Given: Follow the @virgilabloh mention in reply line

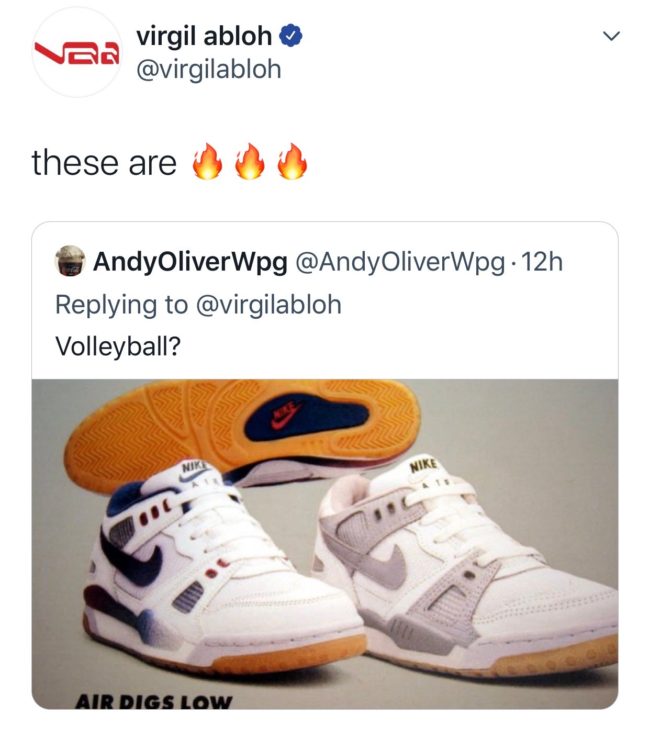Looking at the screenshot, I should (269, 305).
